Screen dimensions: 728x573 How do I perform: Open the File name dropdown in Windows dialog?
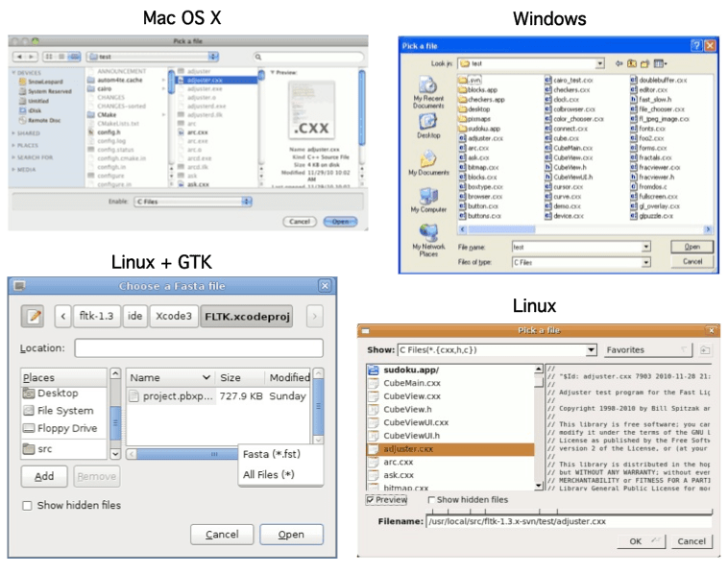click(645, 247)
